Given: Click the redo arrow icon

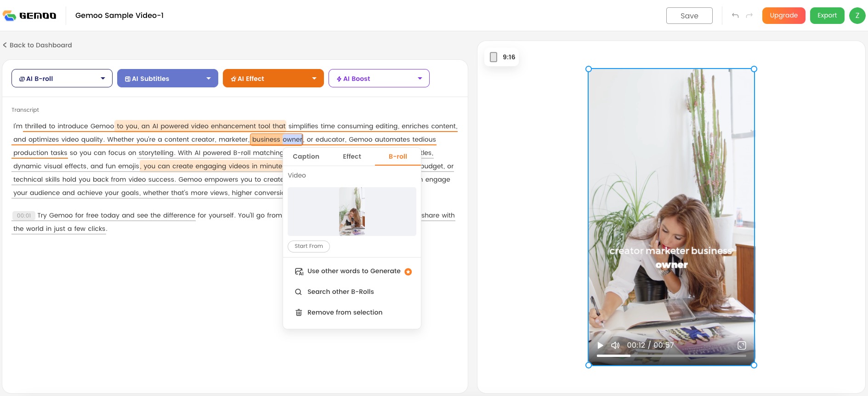Looking at the screenshot, I should click(749, 16).
